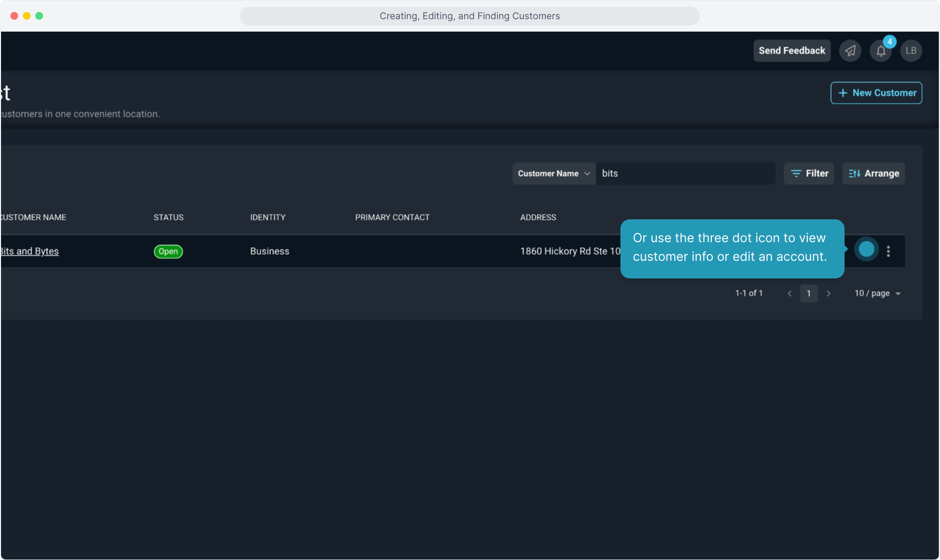The width and height of the screenshot is (940, 560).
Task: Open the LB user avatar menu
Action: pos(910,51)
